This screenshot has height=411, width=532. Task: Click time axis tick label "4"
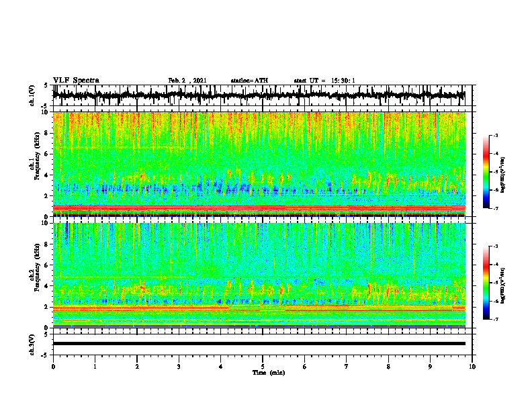(x=221, y=367)
